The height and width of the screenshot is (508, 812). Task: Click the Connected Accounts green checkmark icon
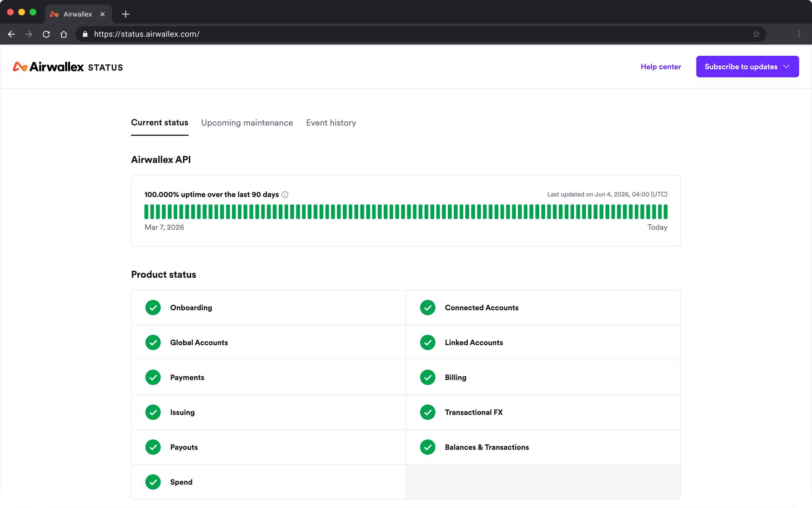pyautogui.click(x=428, y=308)
